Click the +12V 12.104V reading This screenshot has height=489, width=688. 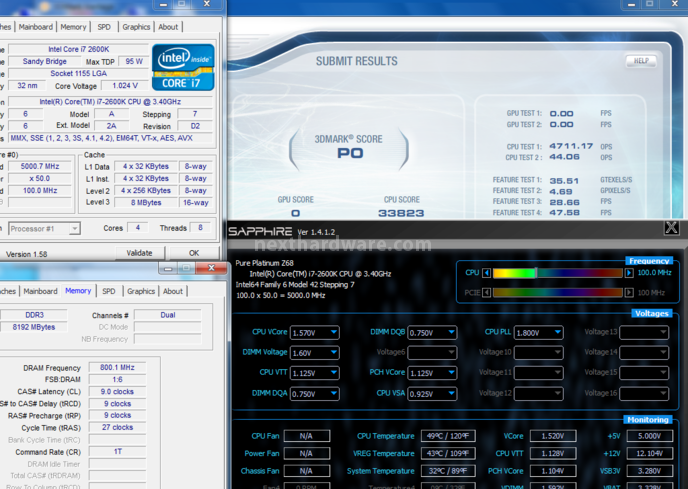(650, 453)
